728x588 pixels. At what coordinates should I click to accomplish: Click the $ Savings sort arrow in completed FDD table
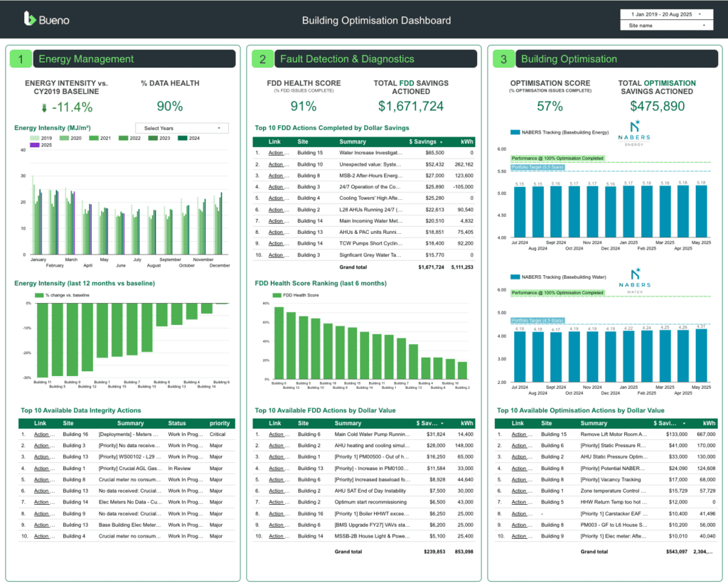point(440,142)
